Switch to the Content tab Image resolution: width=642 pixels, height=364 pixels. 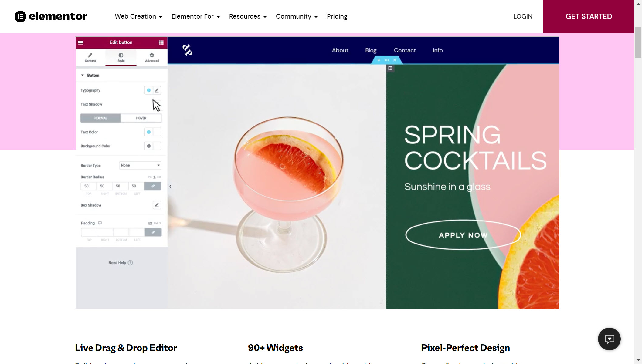click(x=90, y=57)
